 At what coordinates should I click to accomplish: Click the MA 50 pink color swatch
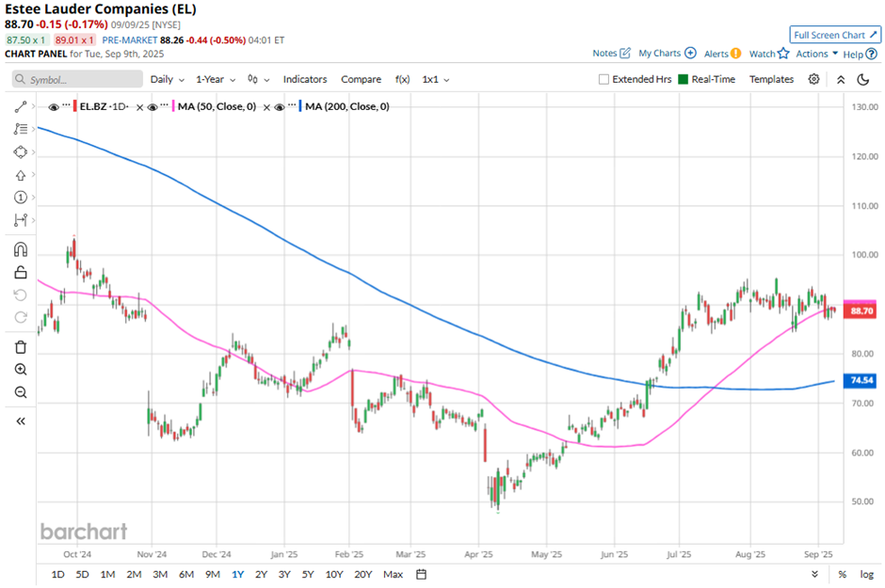[x=173, y=106]
